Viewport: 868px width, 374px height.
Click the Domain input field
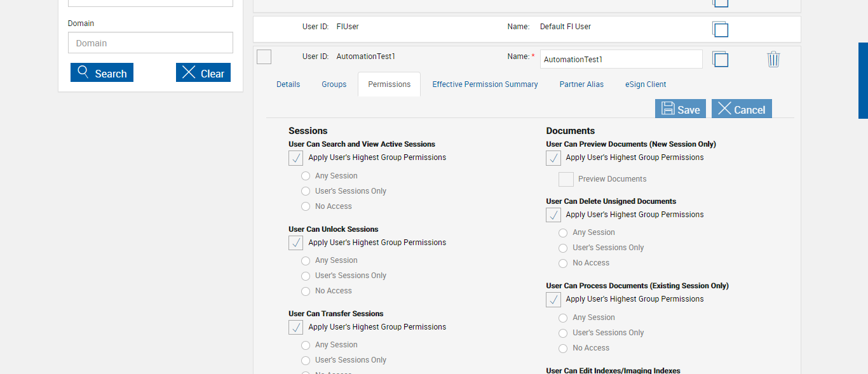point(151,43)
